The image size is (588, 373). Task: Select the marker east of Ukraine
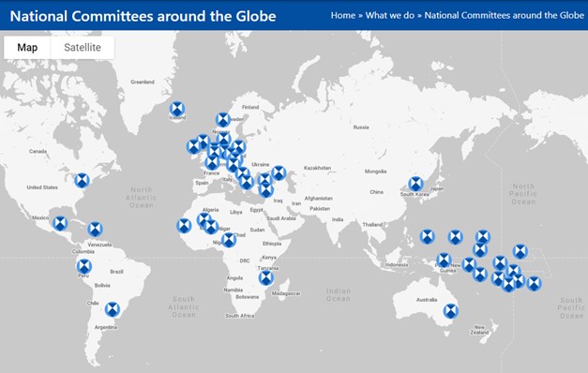(x=279, y=172)
